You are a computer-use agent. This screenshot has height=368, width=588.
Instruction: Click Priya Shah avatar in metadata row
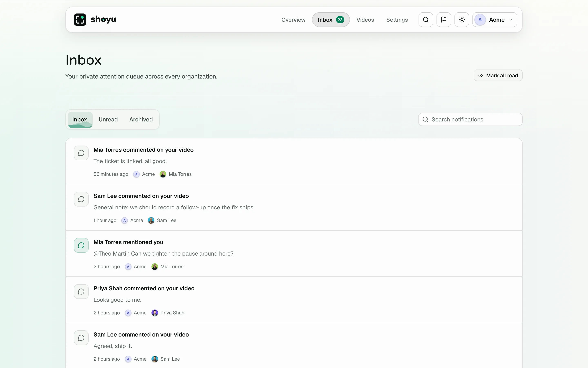[x=155, y=313]
